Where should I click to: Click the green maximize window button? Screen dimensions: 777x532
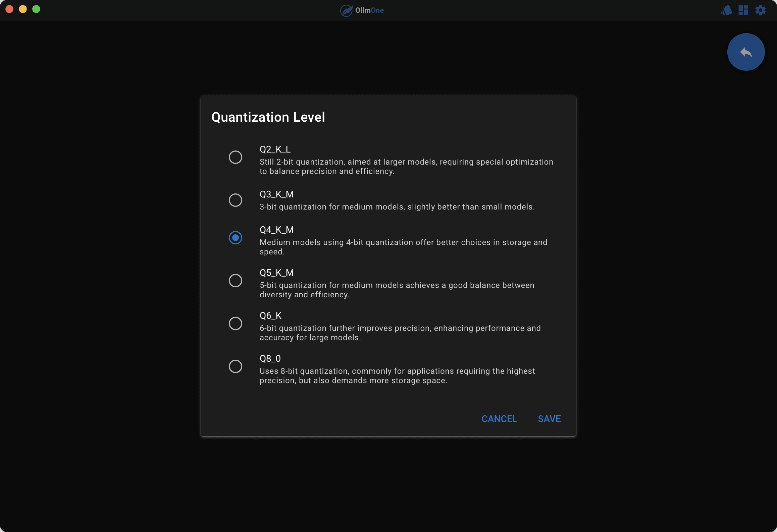click(36, 9)
